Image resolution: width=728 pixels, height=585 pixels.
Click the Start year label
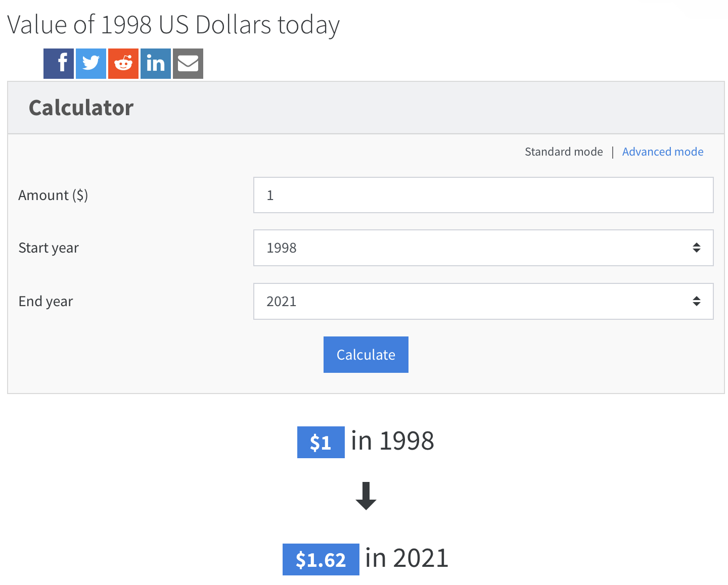tap(49, 248)
